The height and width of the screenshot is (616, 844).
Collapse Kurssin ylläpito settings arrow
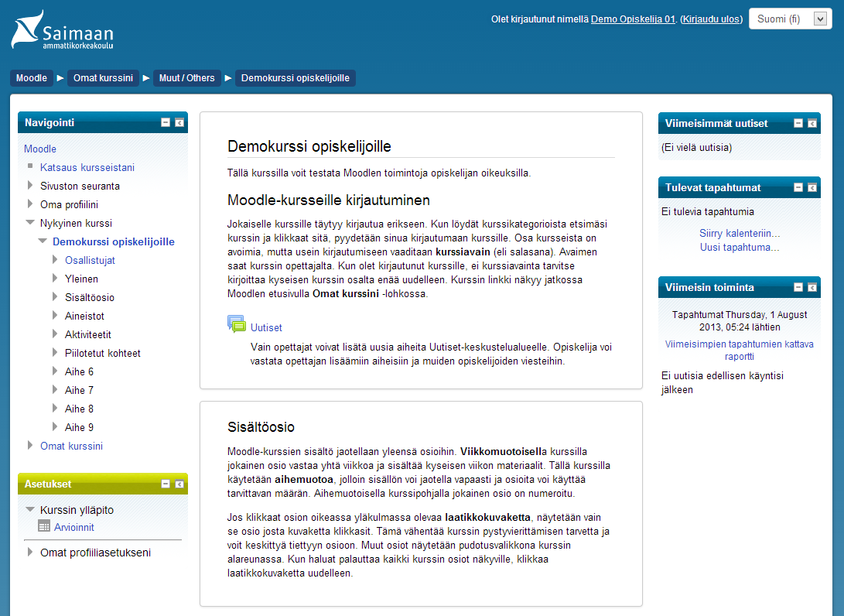click(30, 509)
